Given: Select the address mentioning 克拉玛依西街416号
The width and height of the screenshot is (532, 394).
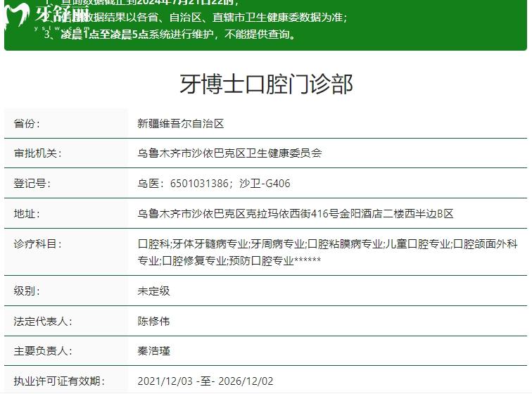Looking at the screenshot, I should pyautogui.click(x=296, y=214).
